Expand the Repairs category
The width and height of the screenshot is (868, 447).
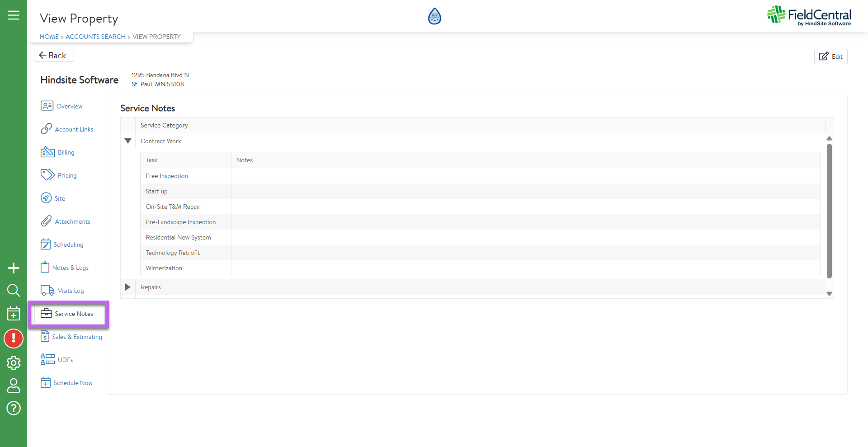[x=128, y=287]
